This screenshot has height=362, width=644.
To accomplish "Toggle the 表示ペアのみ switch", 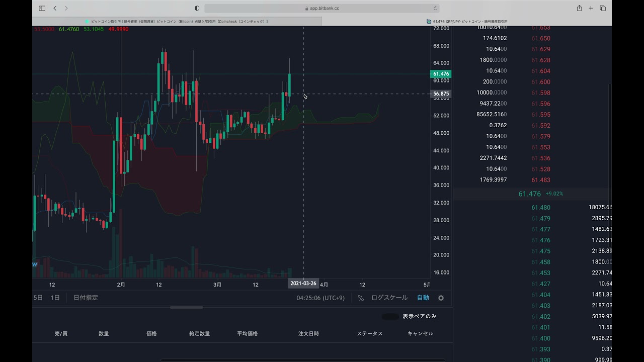I will point(390,317).
